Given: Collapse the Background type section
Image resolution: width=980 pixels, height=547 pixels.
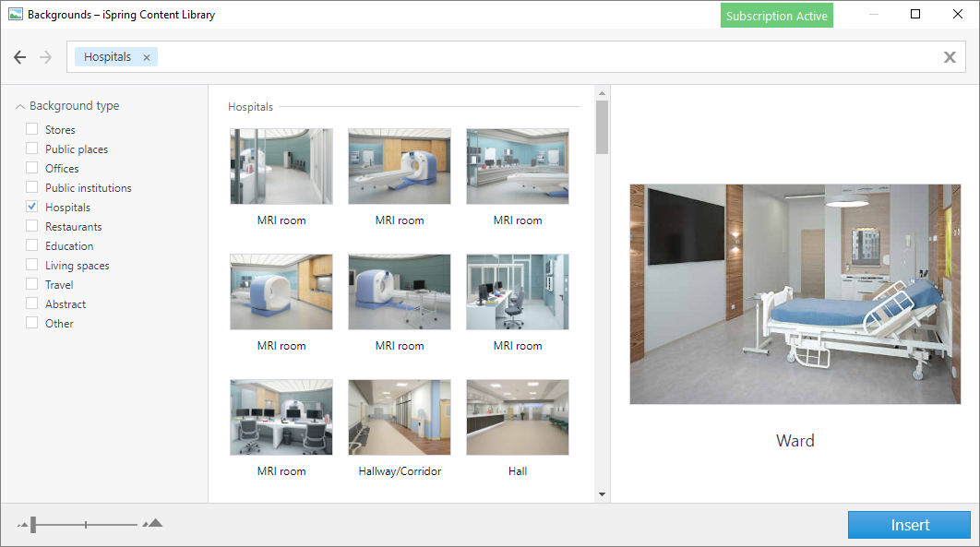Looking at the screenshot, I should coord(20,106).
